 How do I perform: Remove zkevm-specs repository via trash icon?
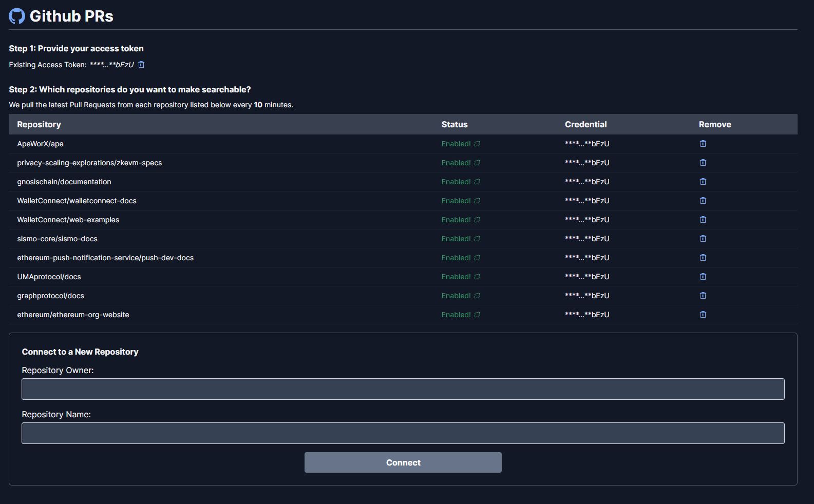(703, 163)
